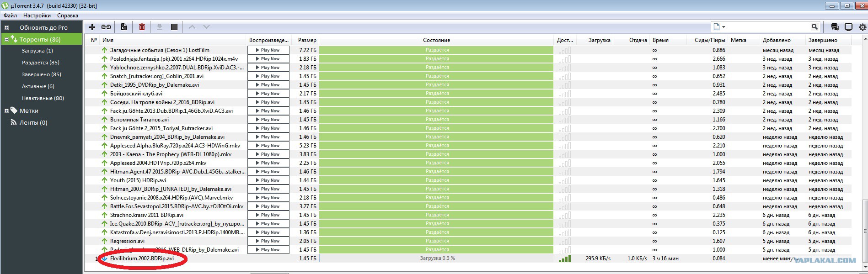Image resolution: width=868 pixels, height=274 pixels.
Task: Open the Настройки menu
Action: coord(37,16)
